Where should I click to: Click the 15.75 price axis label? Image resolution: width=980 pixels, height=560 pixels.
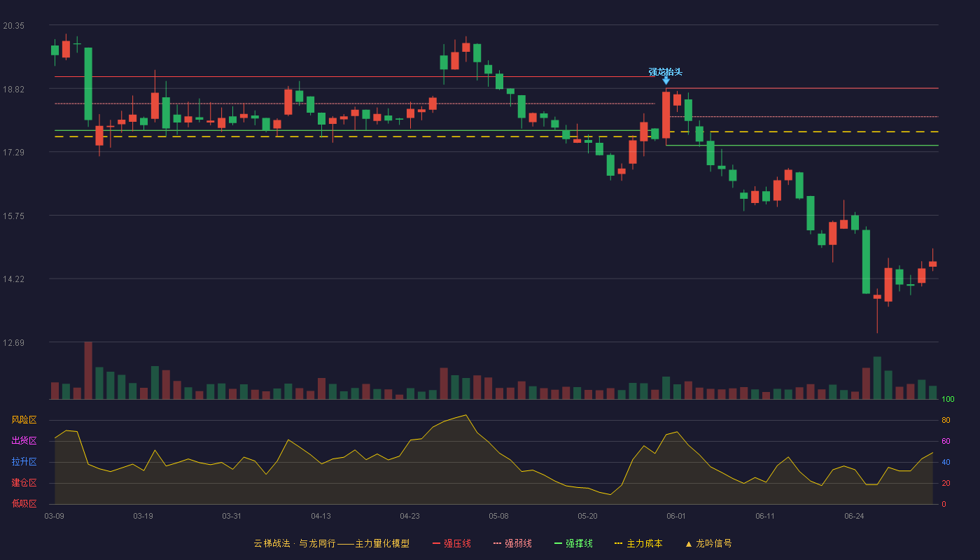(13, 216)
